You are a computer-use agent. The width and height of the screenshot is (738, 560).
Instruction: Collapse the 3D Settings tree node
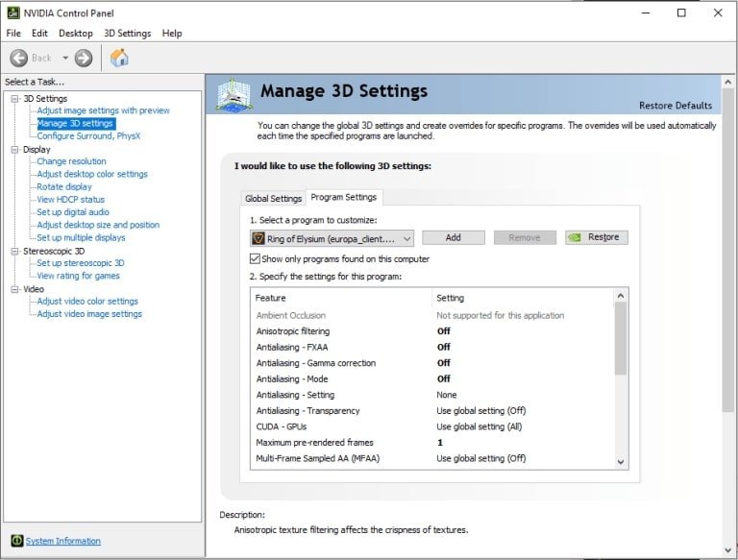point(15,99)
